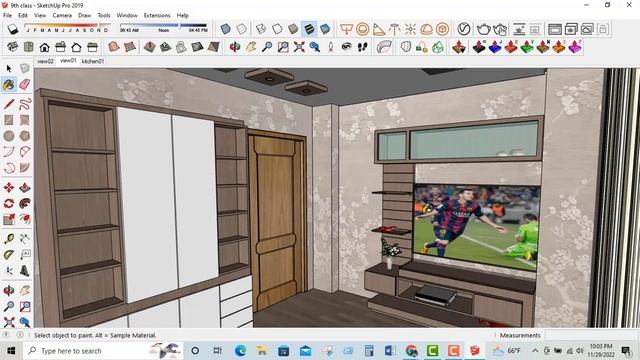Activate Orbit in left tool palette
The width and height of the screenshot is (640, 360).
[9, 290]
